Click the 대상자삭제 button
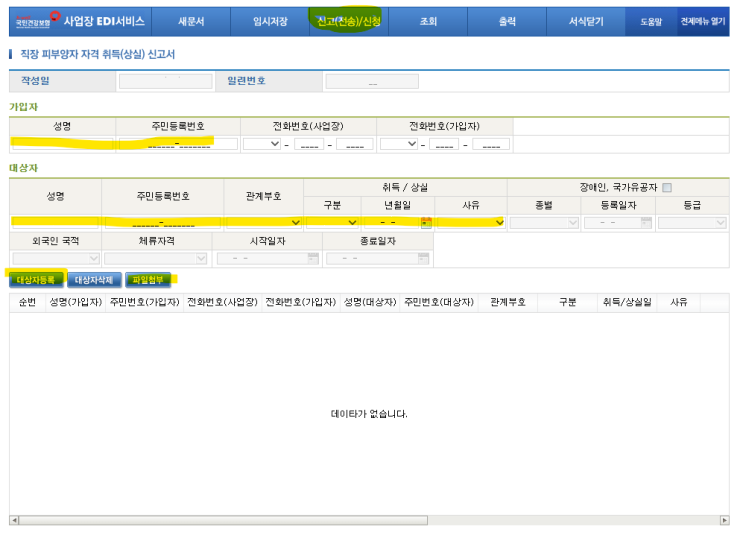 point(94,280)
